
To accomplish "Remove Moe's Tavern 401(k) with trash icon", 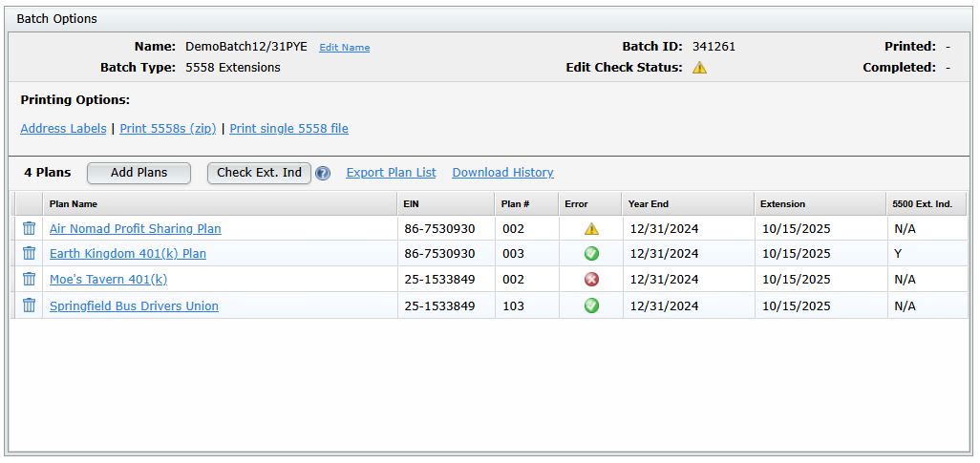I will [x=29, y=280].
